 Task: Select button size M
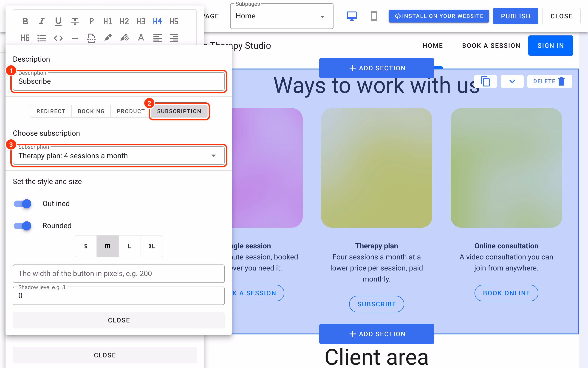[x=108, y=246]
